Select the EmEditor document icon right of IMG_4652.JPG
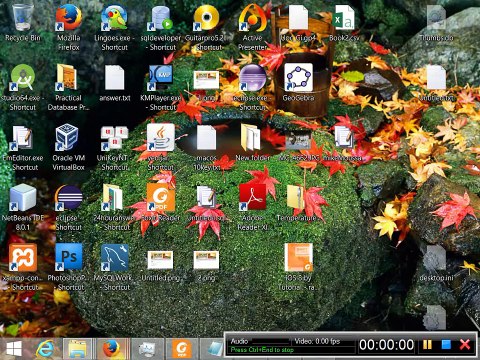Image resolution: width=480 pixels, height=360 pixels. click(x=344, y=137)
